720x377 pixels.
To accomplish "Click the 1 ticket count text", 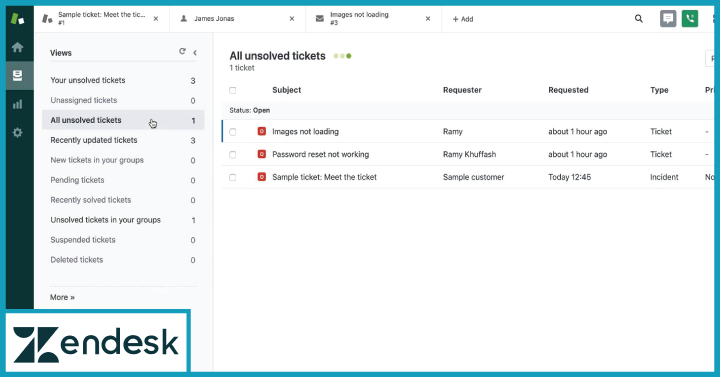I will click(x=242, y=68).
